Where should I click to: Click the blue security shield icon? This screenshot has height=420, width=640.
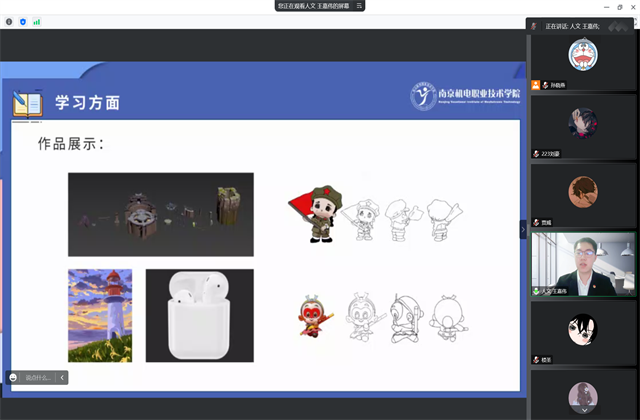[23, 21]
